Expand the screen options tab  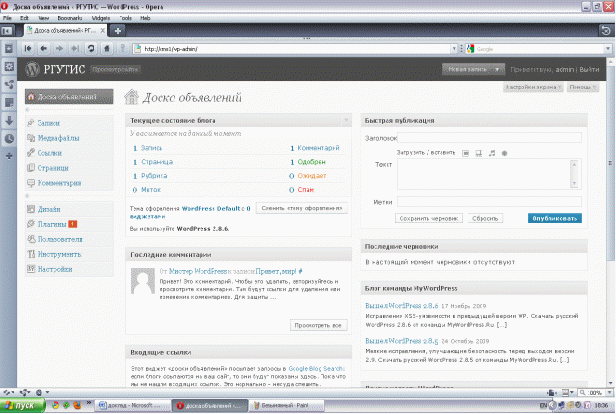(533, 87)
